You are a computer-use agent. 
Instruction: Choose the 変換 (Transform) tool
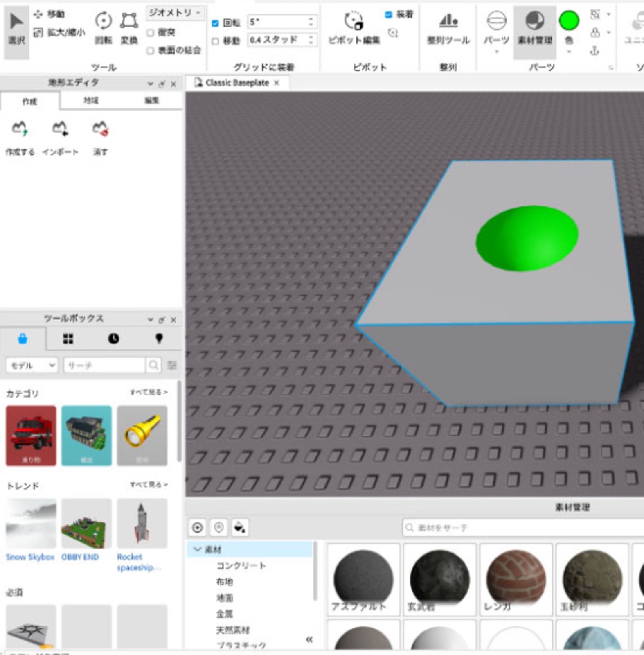[x=129, y=27]
